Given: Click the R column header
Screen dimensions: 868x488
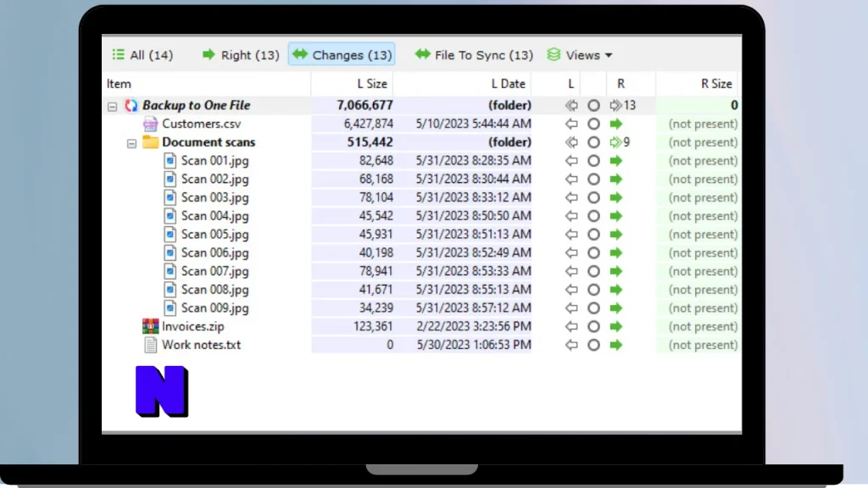Looking at the screenshot, I should coord(620,84).
